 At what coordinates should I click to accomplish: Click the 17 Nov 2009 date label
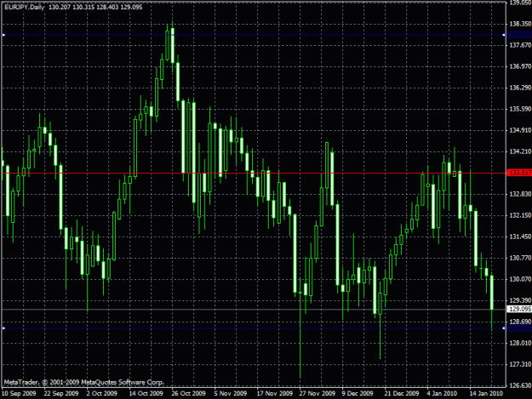click(x=275, y=394)
